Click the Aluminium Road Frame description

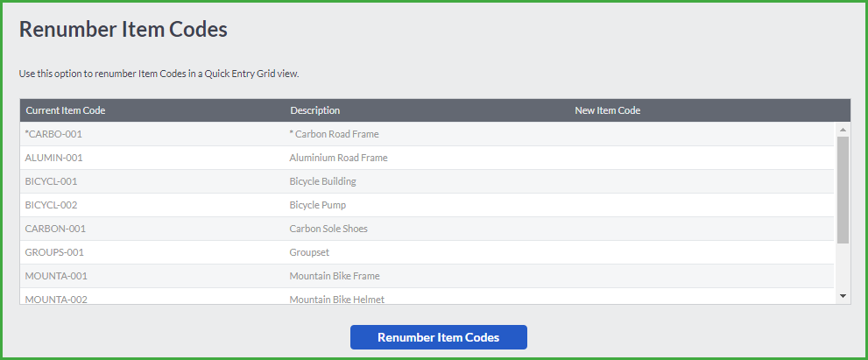(x=338, y=158)
